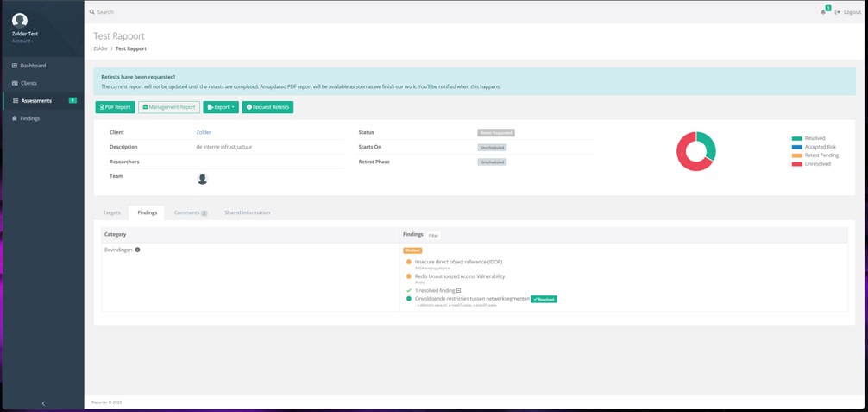868x412 pixels.
Task: Open the Comments tab
Action: coord(190,212)
